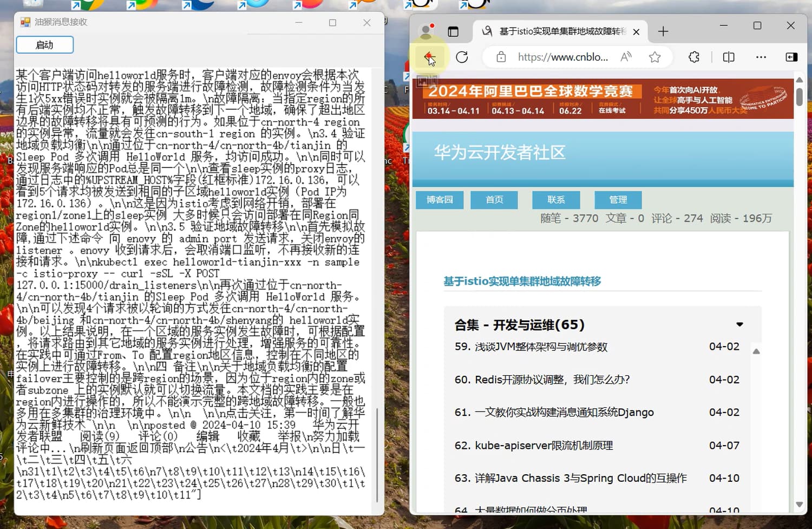View site information lock icon
This screenshot has width=812, height=529.
tap(501, 57)
